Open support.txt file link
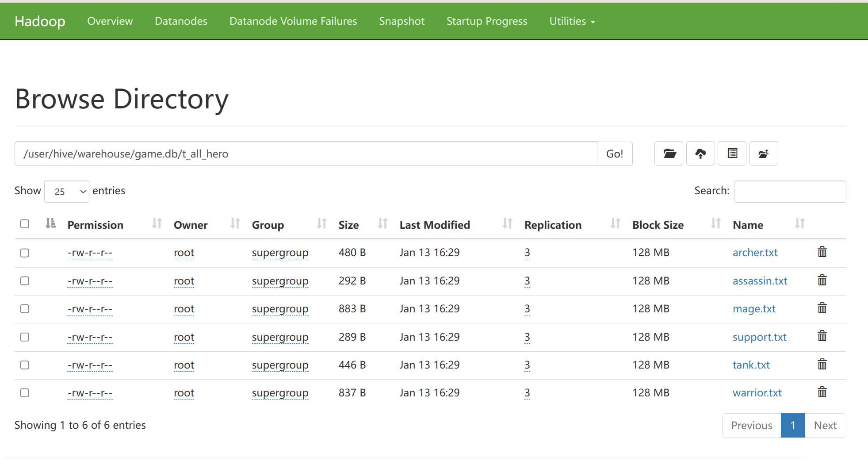The image size is (868, 465). pos(759,337)
